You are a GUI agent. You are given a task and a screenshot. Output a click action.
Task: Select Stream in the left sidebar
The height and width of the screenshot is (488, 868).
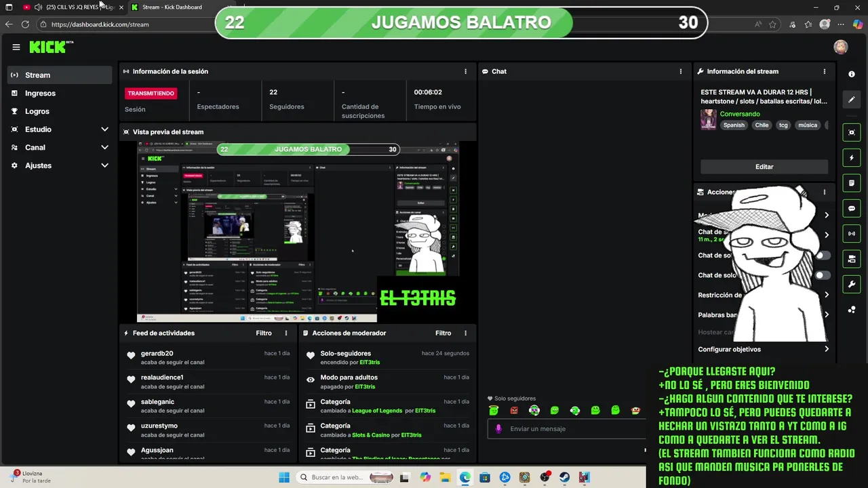click(x=60, y=75)
